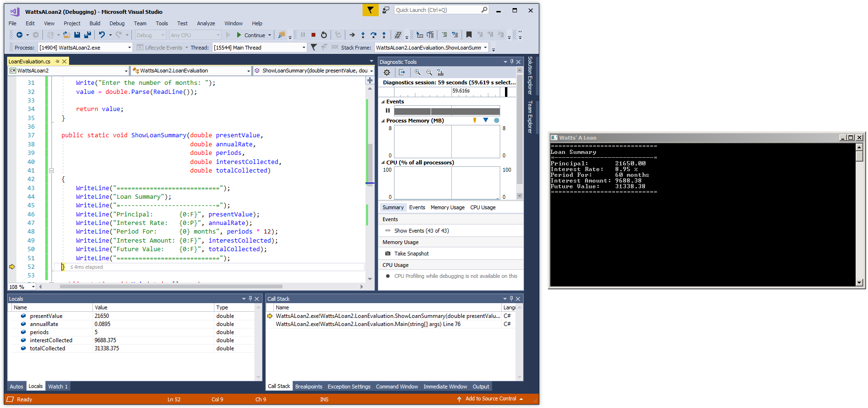Click the pin icon on LoanEvaluation.cs tab
868x408 pixels.
pyautogui.click(x=57, y=61)
